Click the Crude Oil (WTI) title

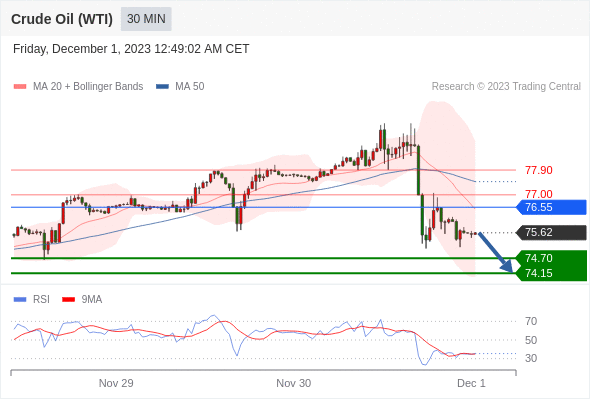pos(62,19)
